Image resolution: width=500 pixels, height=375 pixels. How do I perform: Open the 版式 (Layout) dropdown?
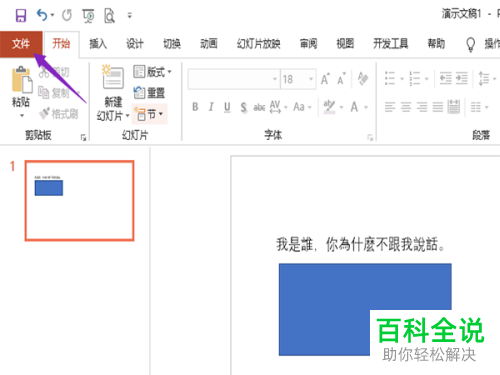coord(153,72)
